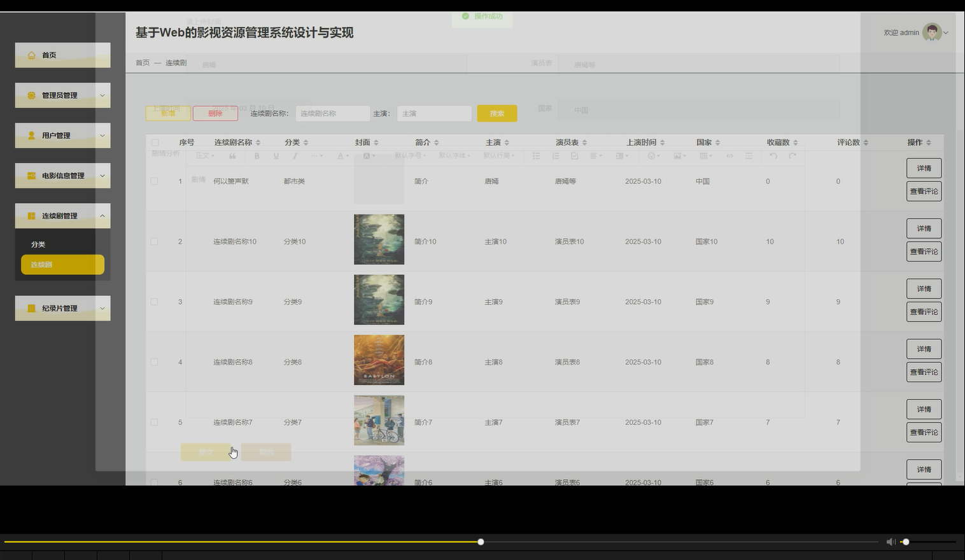The height and width of the screenshot is (560, 965).
Task: Select the highlighted 连续剧 submenu item
Action: coord(62,265)
